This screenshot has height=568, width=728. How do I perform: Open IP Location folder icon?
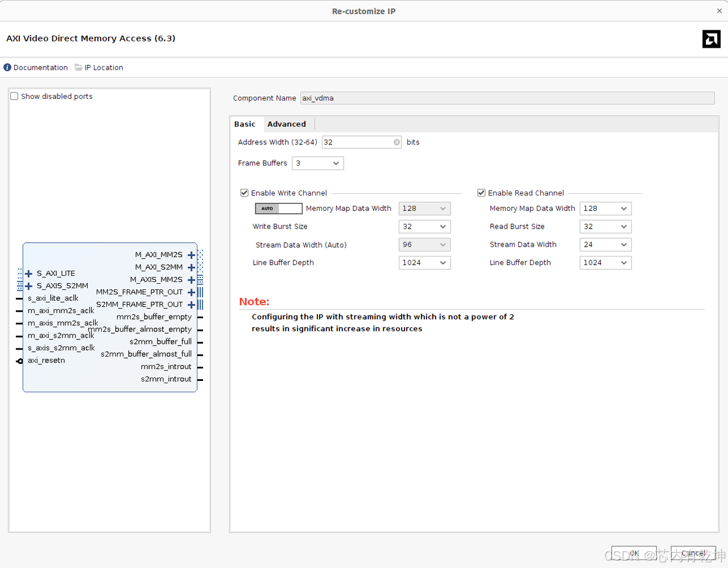pyautogui.click(x=78, y=67)
